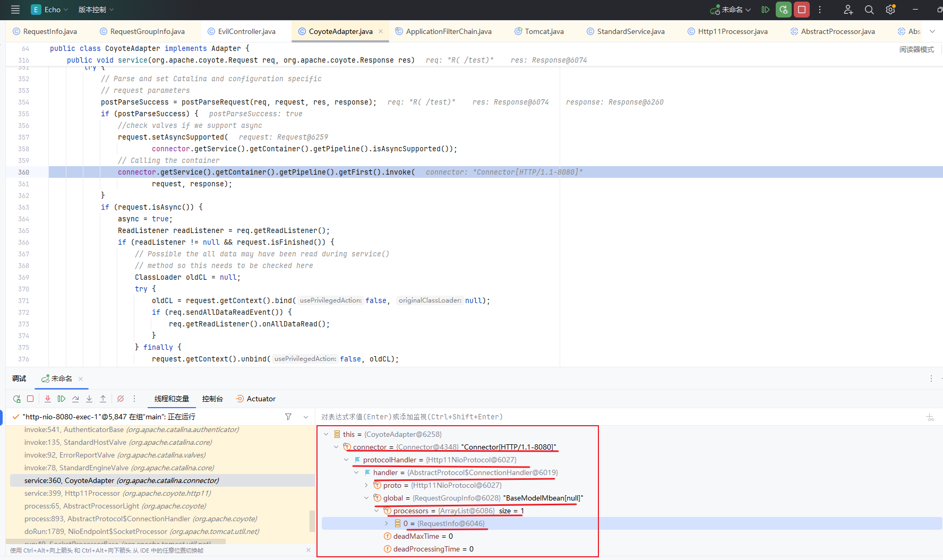Open StandardService.java tab

(626, 31)
